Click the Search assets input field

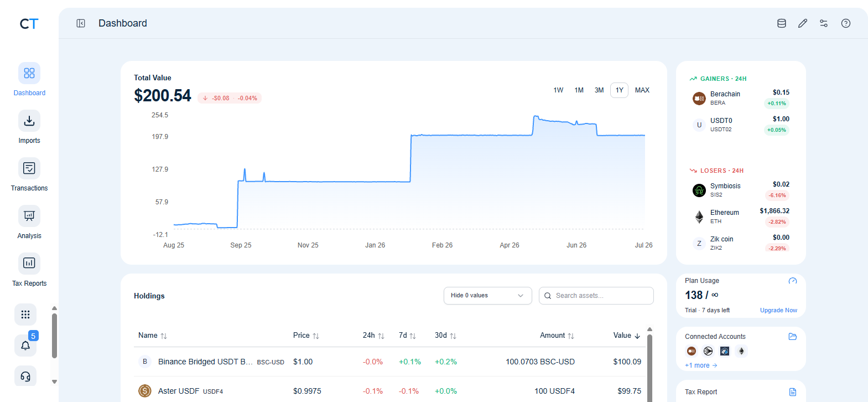[596, 296]
